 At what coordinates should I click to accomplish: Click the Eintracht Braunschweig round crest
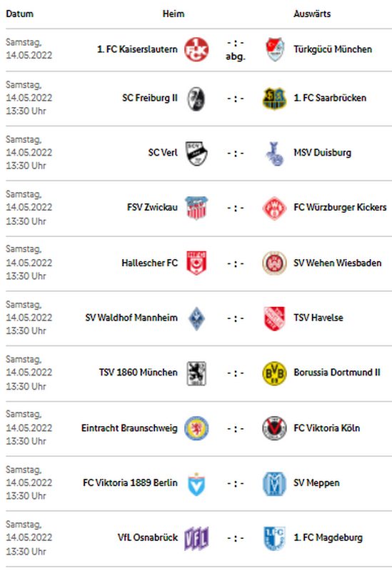coord(196,428)
